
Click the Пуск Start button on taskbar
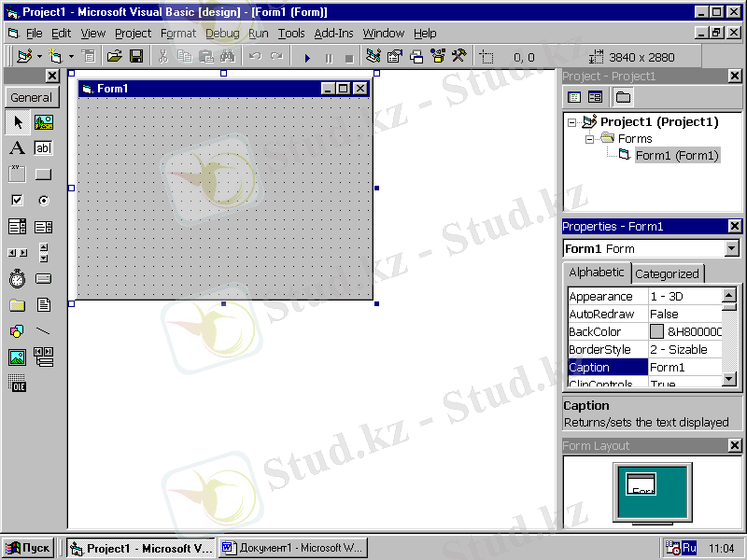tap(28, 549)
